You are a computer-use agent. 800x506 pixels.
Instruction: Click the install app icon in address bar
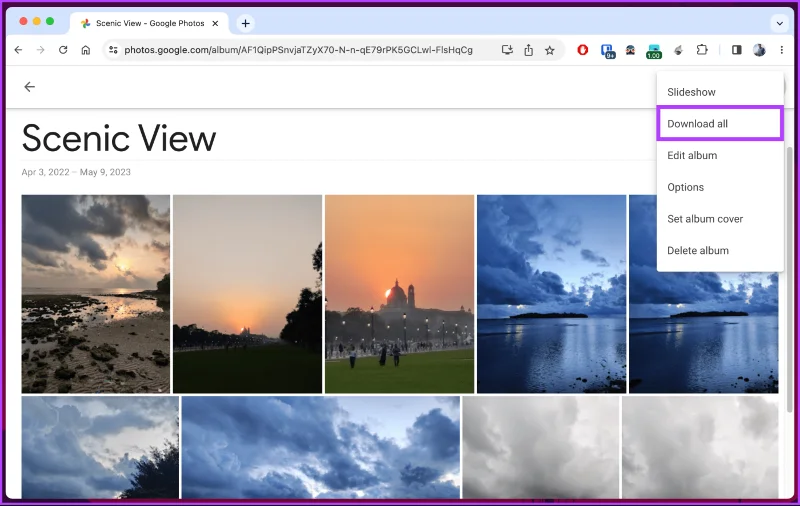[507, 50]
